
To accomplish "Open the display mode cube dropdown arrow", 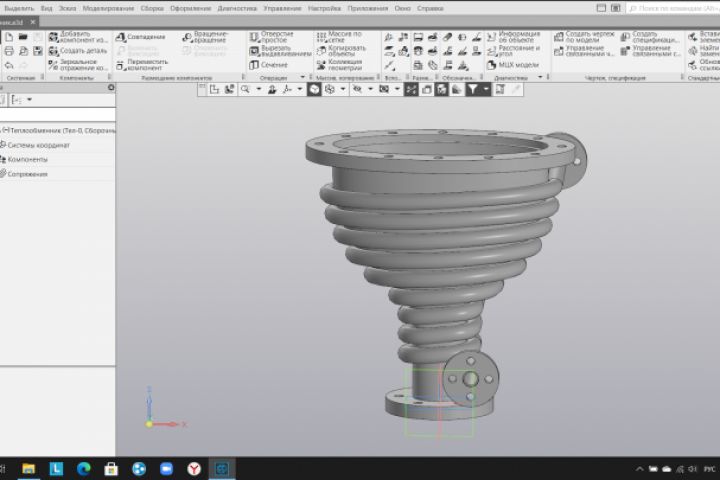I will [x=343, y=90].
